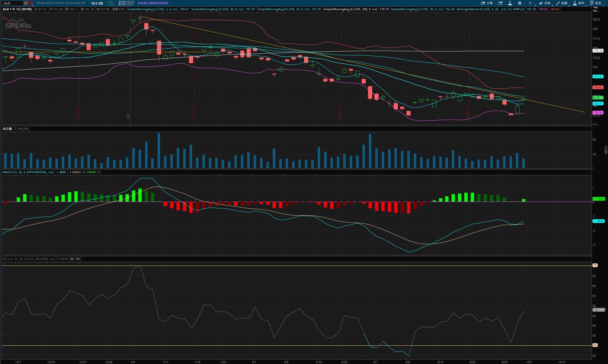Click the RSI (14, 70, 30, CLOSE, WILDERS, no) label

(29, 259)
